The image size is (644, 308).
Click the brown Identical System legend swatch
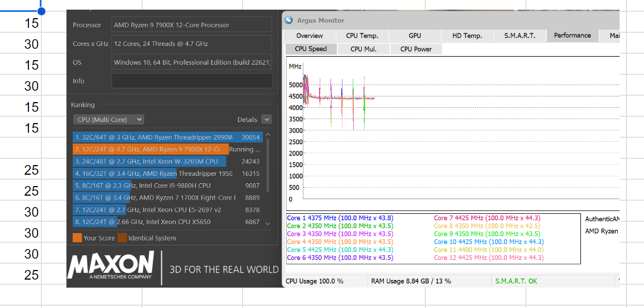122,238
